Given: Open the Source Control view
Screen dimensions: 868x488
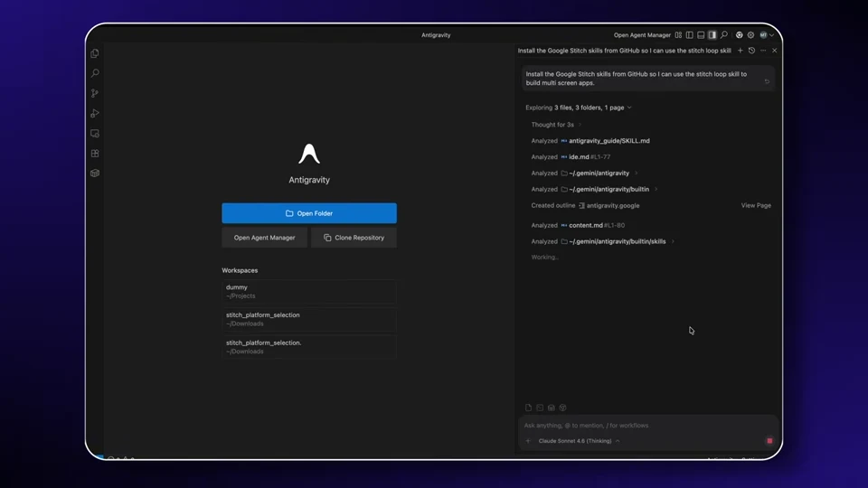Looking at the screenshot, I should [95, 93].
